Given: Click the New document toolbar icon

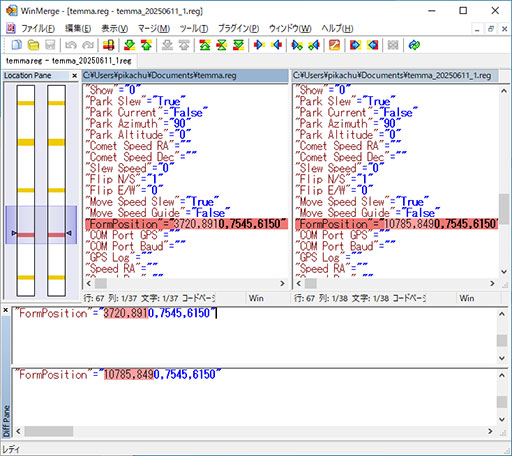Looking at the screenshot, I should click(16, 45).
